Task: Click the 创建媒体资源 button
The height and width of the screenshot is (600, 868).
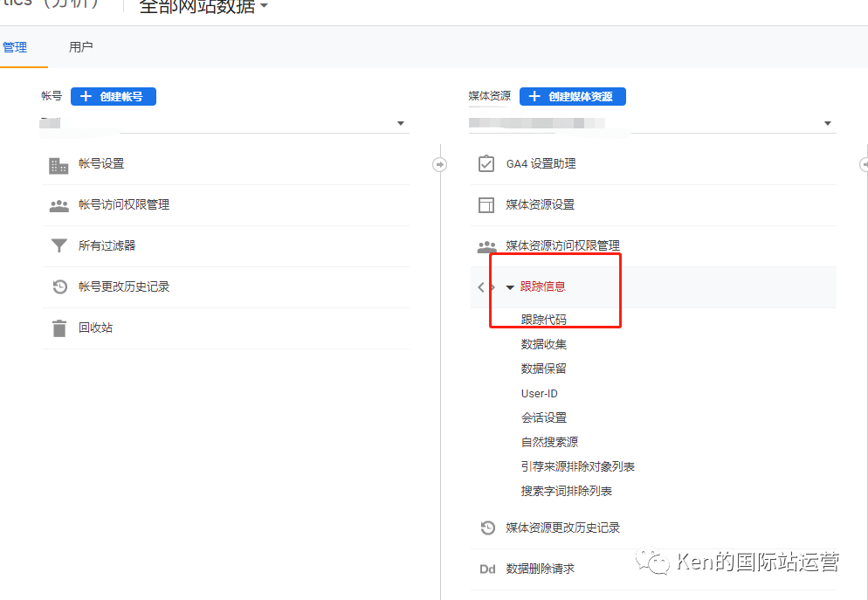Action: (x=572, y=96)
